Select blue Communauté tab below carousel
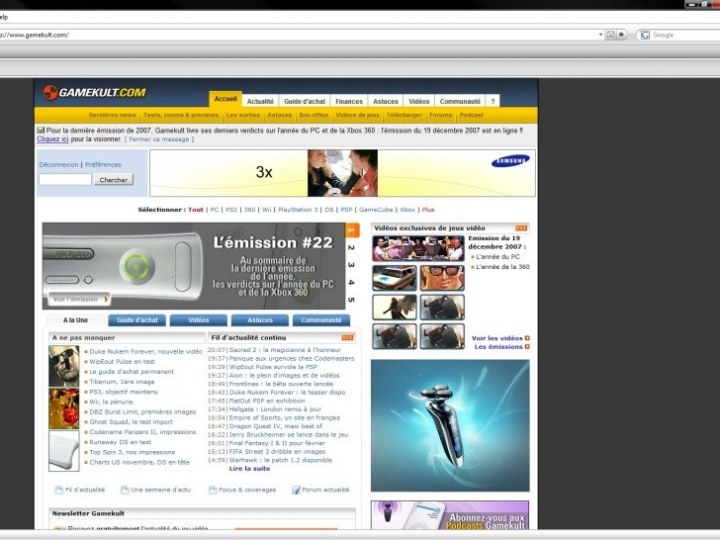The width and height of the screenshot is (720, 540). (321, 320)
